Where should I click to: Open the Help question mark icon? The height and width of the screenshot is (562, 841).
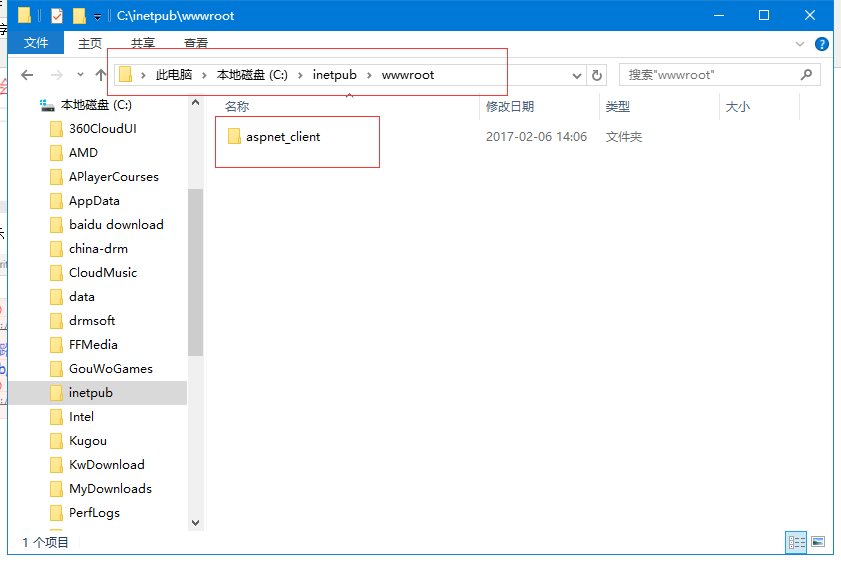(x=821, y=44)
